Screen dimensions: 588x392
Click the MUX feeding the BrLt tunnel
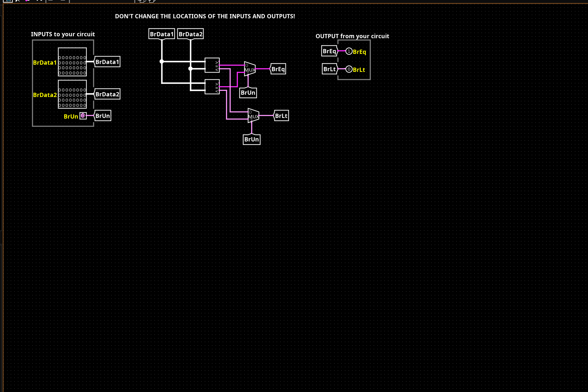(253, 116)
